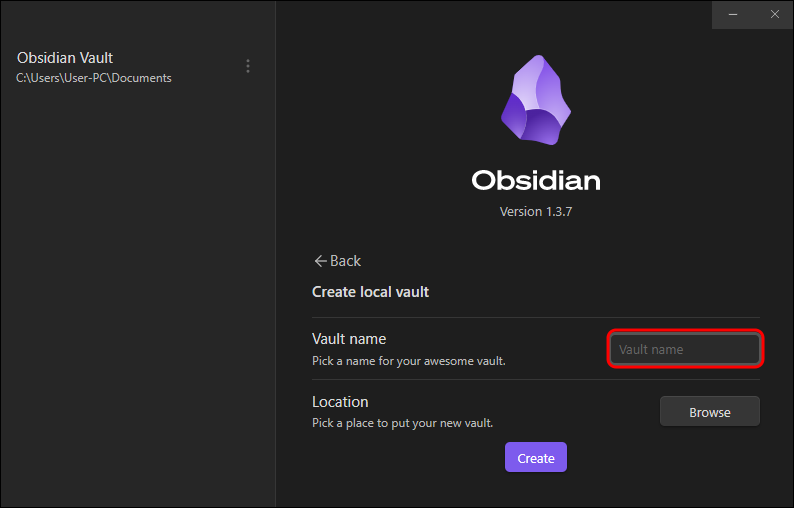794x508 pixels.
Task: Click empty area of the vault list sidebar
Action: [137, 300]
